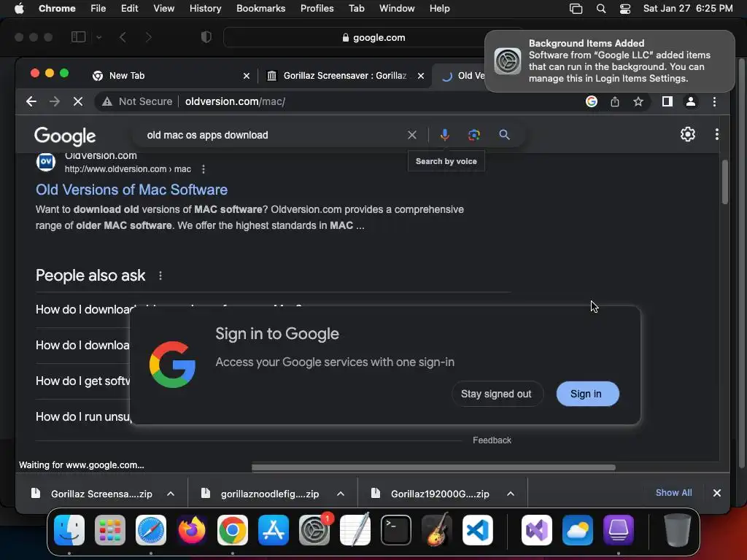Open Visual Studio Code from the Dock
747x560 pixels.
coord(477,530)
